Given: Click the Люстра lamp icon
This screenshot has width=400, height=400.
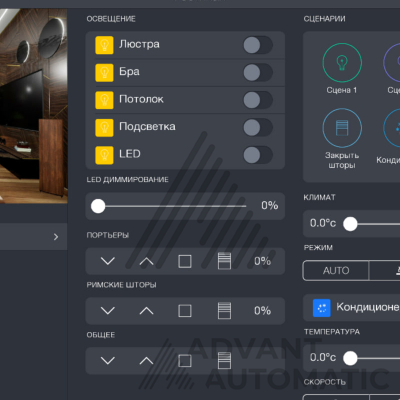Looking at the screenshot, I should pos(104,45).
